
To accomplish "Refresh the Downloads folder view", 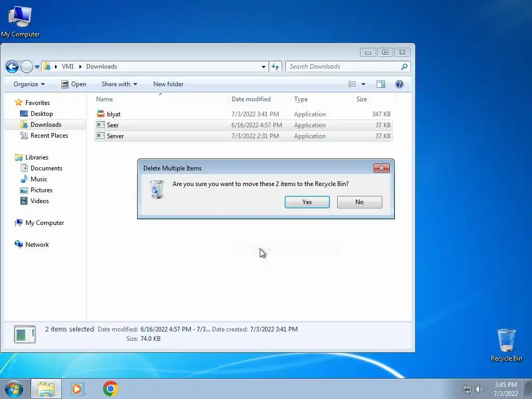I will click(x=275, y=67).
